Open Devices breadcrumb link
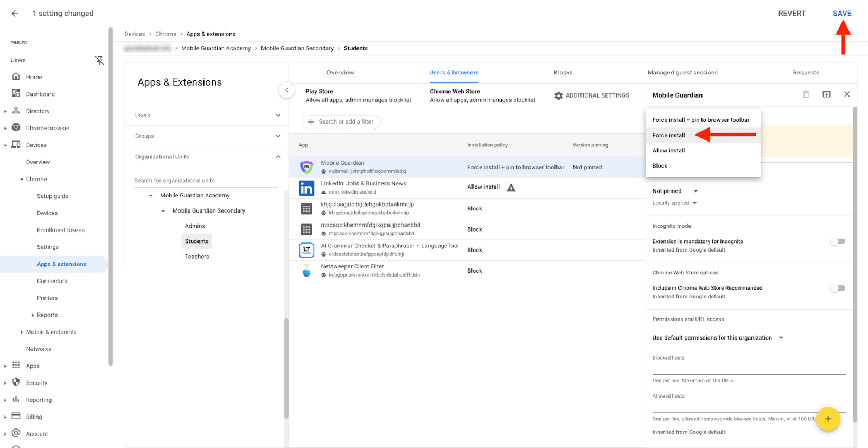868x448 pixels. (135, 34)
